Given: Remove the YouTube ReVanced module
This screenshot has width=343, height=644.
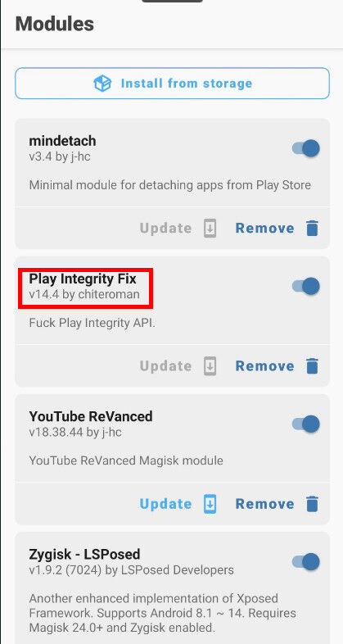Looking at the screenshot, I should tap(277, 504).
